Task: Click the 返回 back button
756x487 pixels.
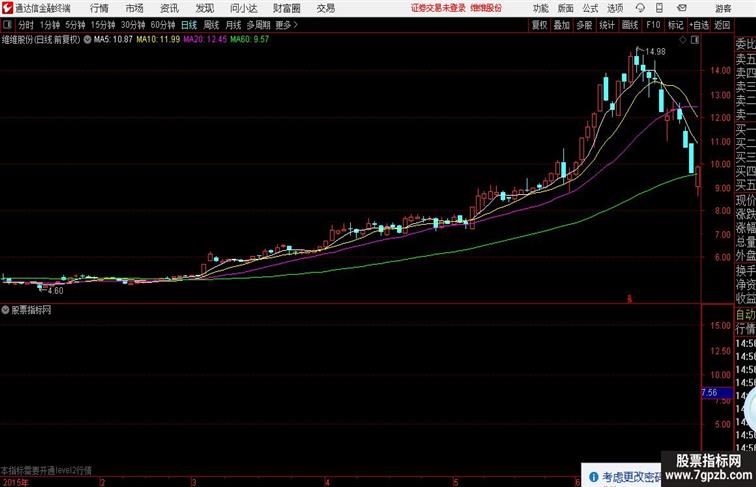Action: [x=722, y=25]
